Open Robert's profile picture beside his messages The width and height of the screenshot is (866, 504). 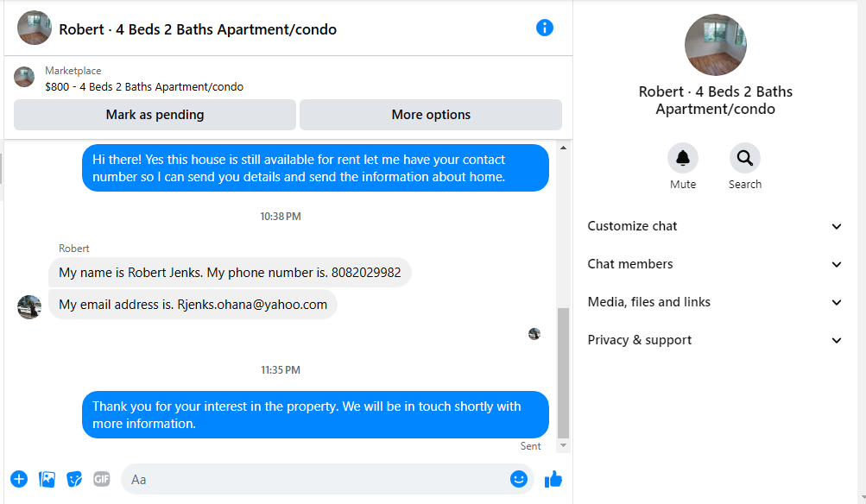[x=29, y=307]
